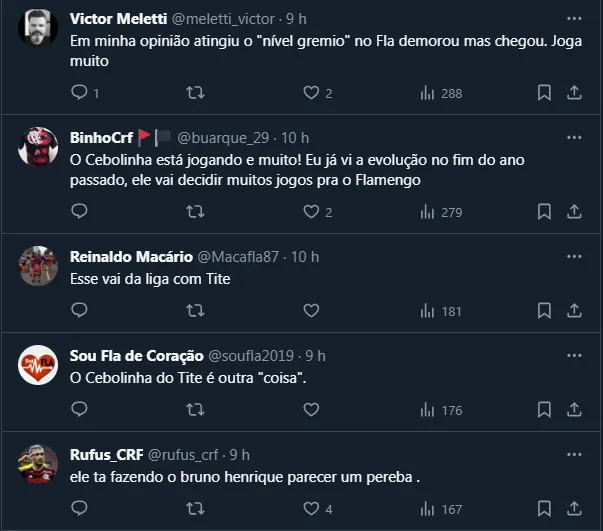Click Sou Fla de Coração's avatar
Viewport: 603px width, 531px height.
point(38,367)
